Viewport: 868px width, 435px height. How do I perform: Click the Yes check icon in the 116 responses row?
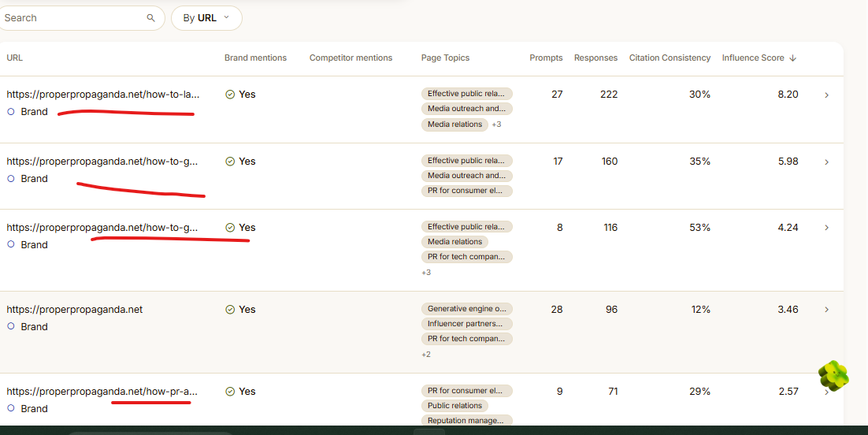pos(230,227)
